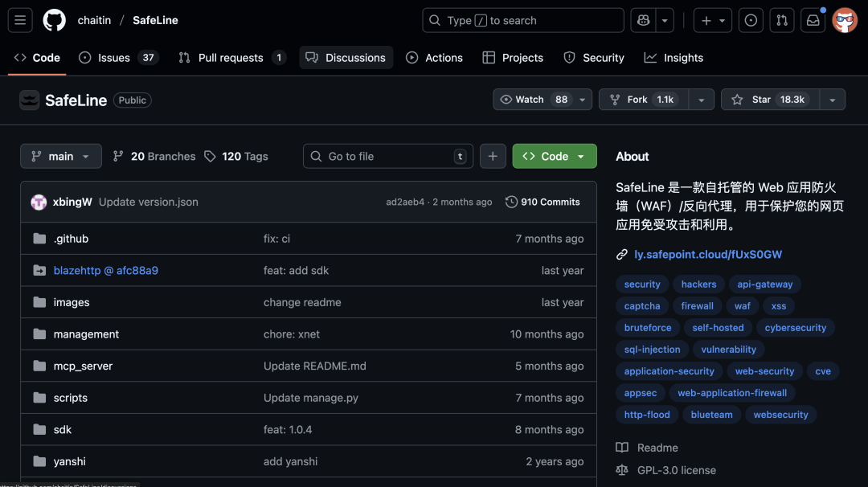868x487 pixels.
Task: Open notifications inbox icon
Action: pos(813,20)
